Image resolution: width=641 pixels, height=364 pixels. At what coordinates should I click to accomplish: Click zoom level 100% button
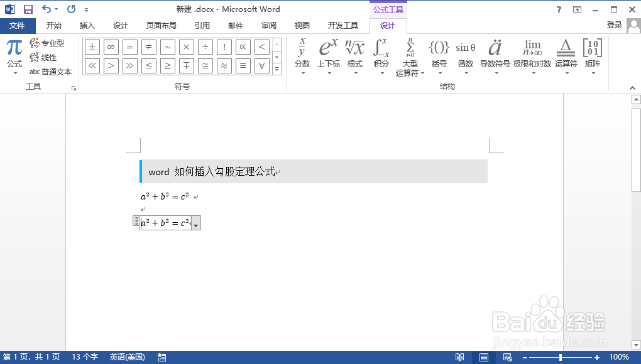click(x=620, y=358)
